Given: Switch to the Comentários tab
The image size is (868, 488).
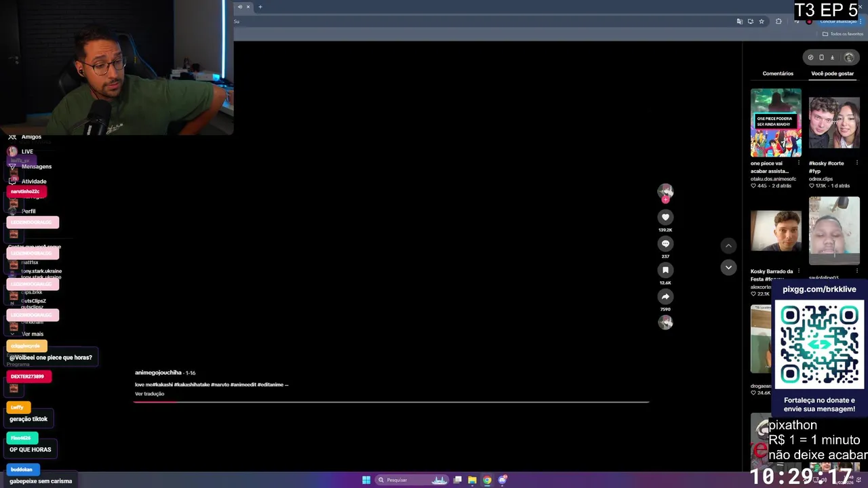Looking at the screenshot, I should [x=778, y=73].
